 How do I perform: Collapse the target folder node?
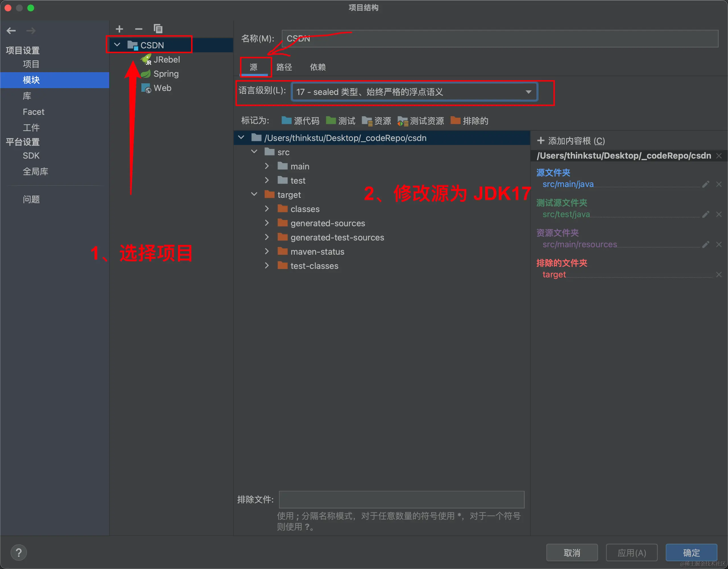[x=254, y=194]
